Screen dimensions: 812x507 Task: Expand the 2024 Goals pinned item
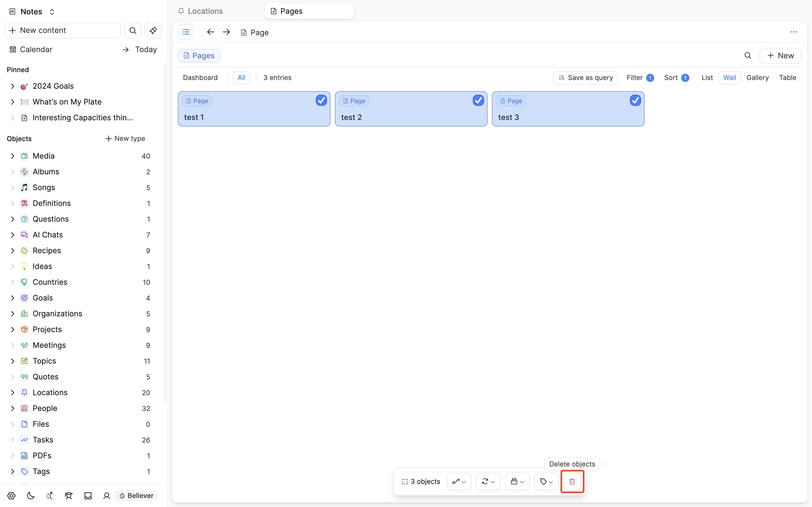click(12, 86)
